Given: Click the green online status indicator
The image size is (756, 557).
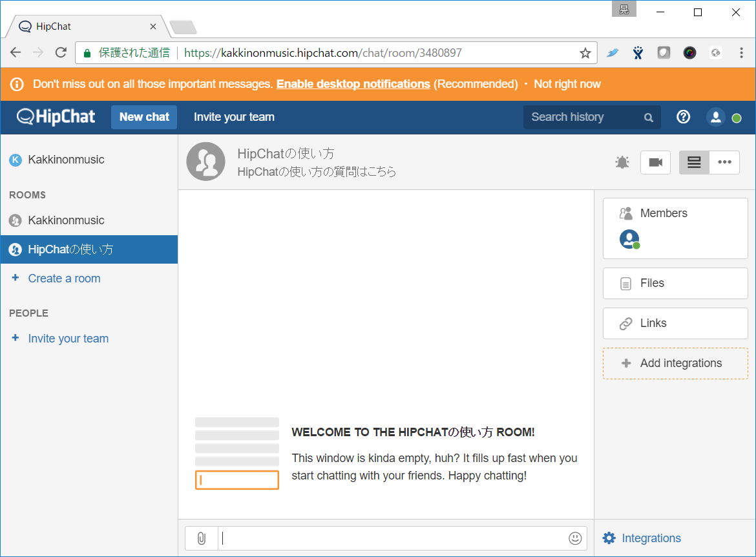Looking at the screenshot, I should [x=737, y=118].
